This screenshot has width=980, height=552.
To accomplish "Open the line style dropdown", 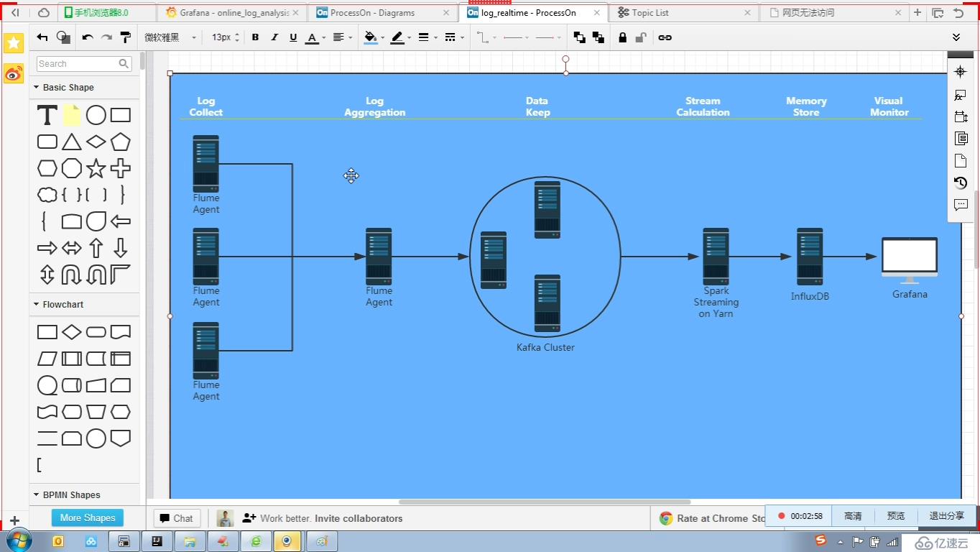I will click(x=454, y=37).
